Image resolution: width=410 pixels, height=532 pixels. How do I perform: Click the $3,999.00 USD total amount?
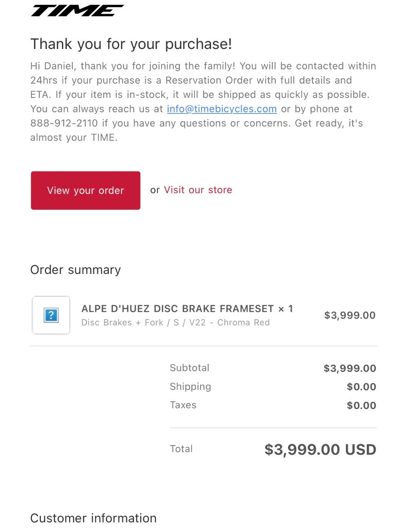320,450
